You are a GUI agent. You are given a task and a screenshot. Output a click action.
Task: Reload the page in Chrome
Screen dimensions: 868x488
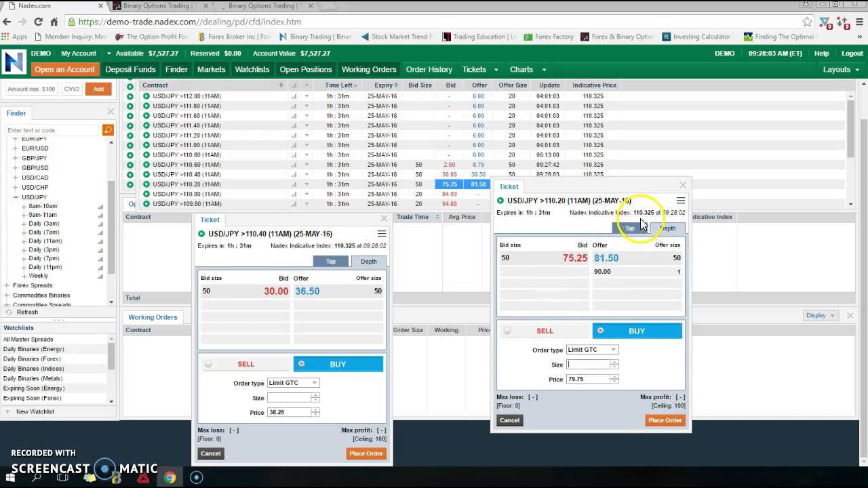38,22
